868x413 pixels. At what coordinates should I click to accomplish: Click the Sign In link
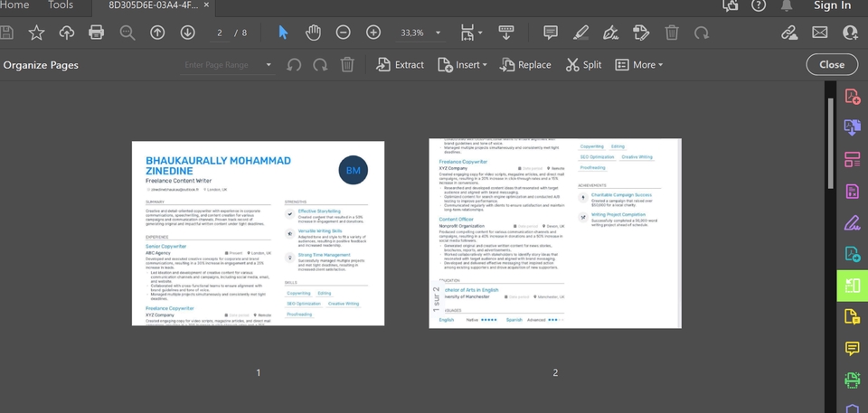(x=832, y=5)
